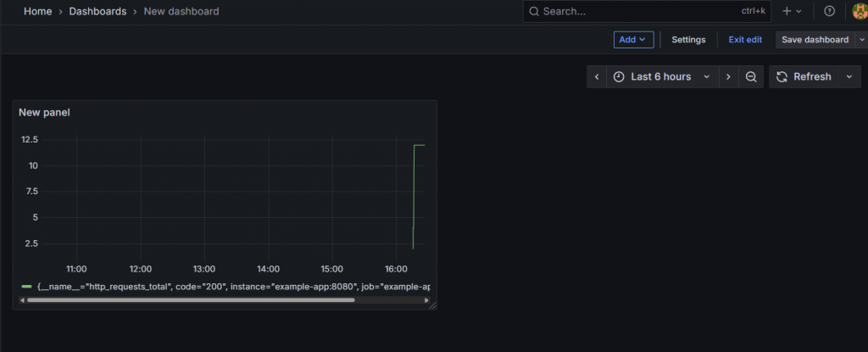
Task: Focus the Search input field
Action: click(647, 11)
